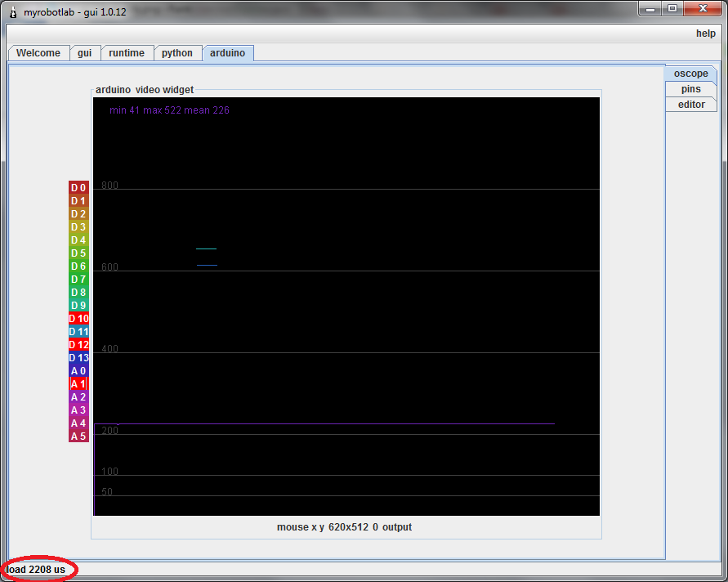Click the myrobotlab title bar icon
The width and height of the screenshot is (728, 582).
tap(13, 12)
